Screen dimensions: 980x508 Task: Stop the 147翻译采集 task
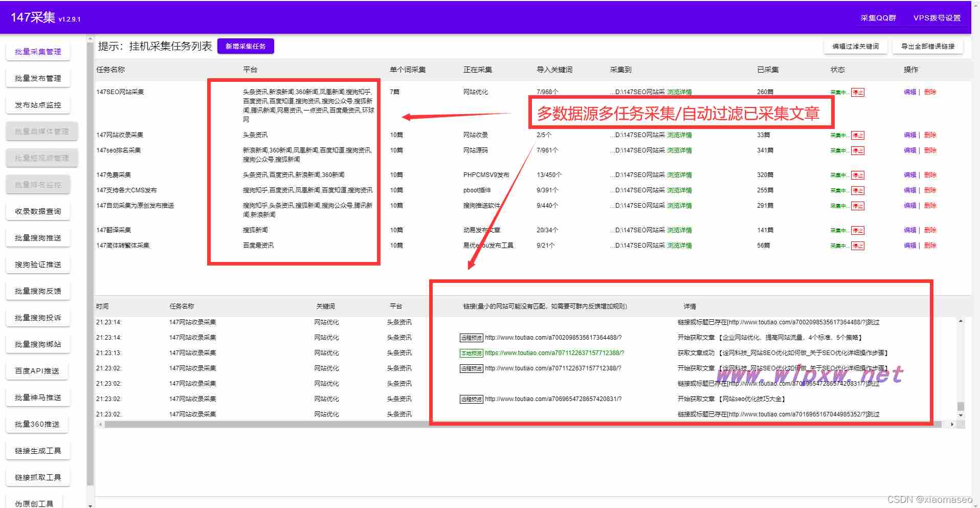858,231
